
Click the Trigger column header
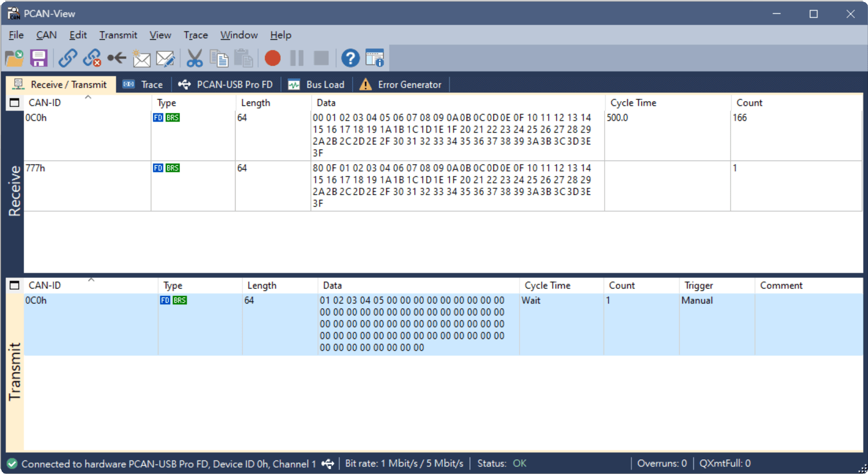coord(716,285)
